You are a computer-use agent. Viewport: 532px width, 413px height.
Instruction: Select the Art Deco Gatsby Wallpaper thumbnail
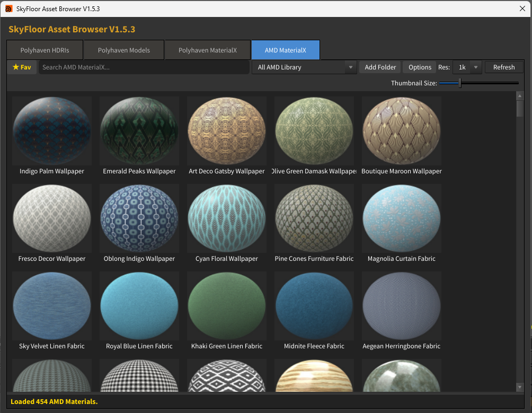tap(227, 131)
